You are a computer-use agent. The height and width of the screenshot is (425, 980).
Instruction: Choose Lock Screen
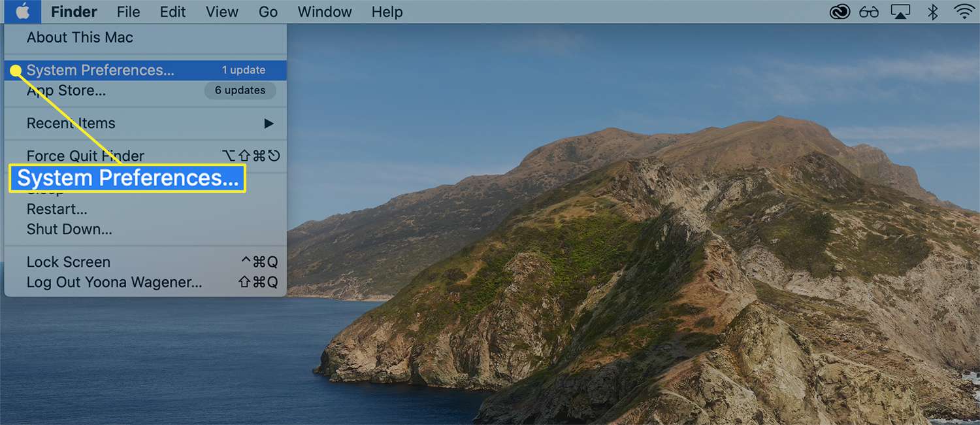pyautogui.click(x=145, y=262)
